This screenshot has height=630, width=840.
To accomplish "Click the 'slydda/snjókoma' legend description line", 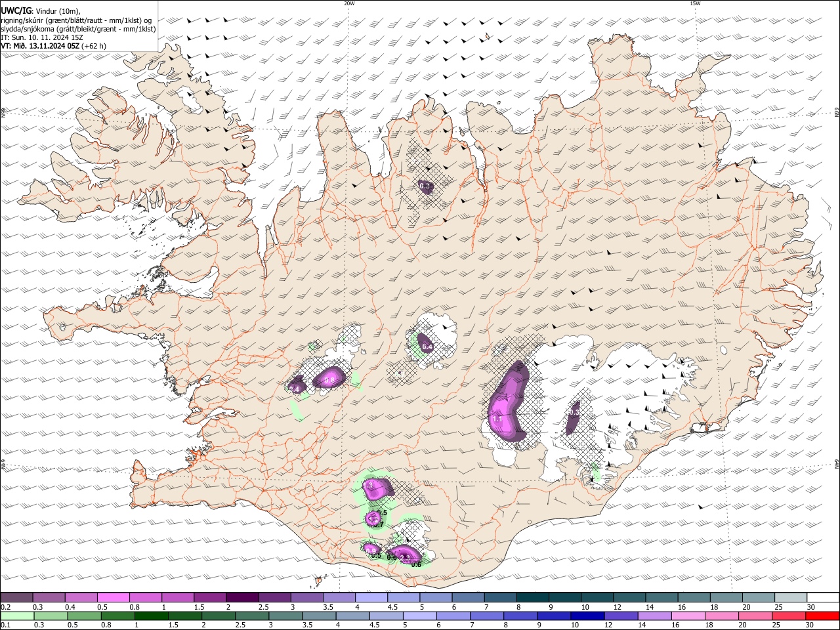I will pos(78,29).
